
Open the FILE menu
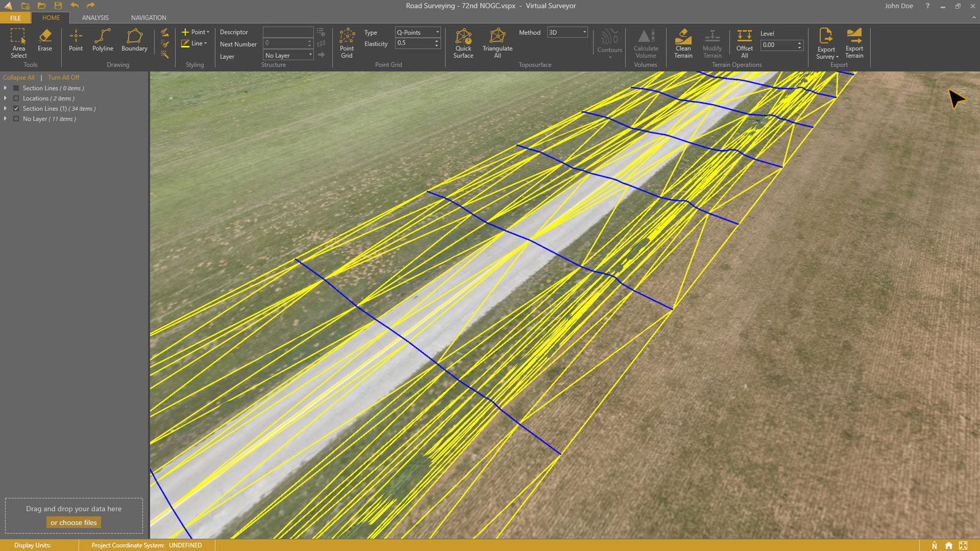click(x=15, y=18)
